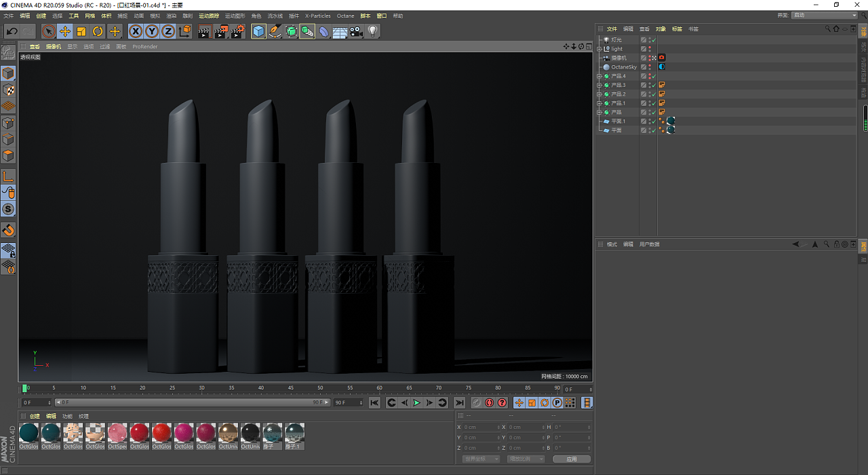The width and height of the screenshot is (868, 475).
Task: Render to Picture Viewer
Action: 221,31
